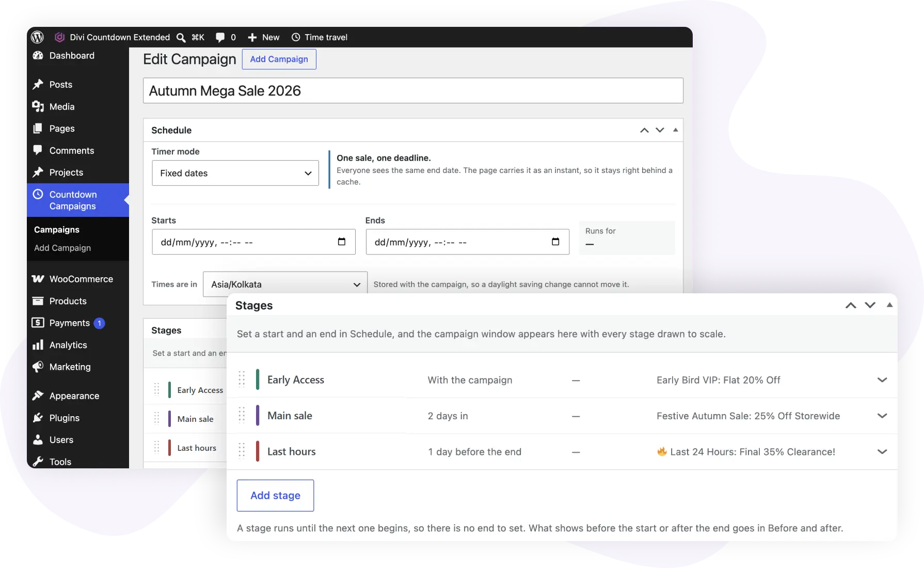This screenshot has width=924, height=568.
Task: Move Schedule panel down
Action: (660, 130)
